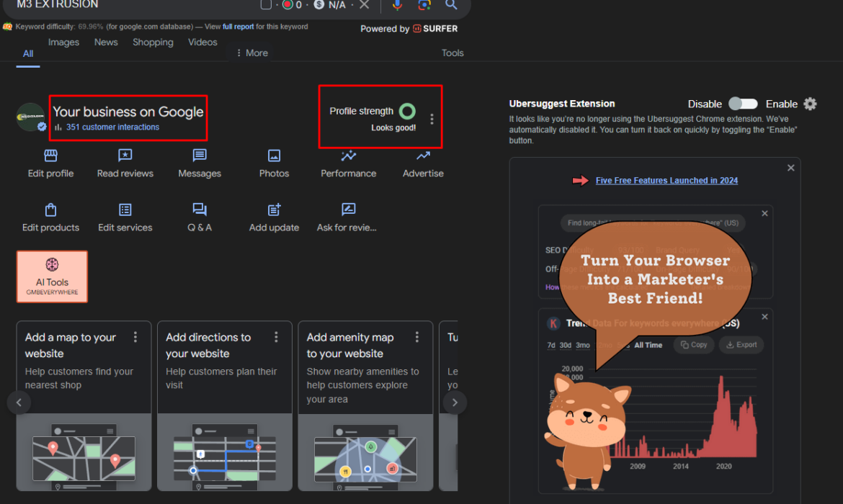
Task: Click the Ask for reviews icon
Action: click(x=349, y=210)
